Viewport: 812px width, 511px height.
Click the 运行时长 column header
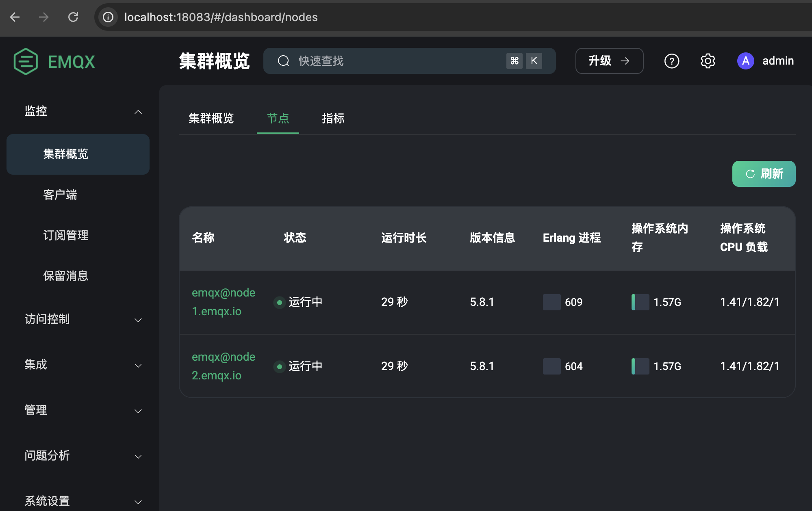tap(404, 238)
